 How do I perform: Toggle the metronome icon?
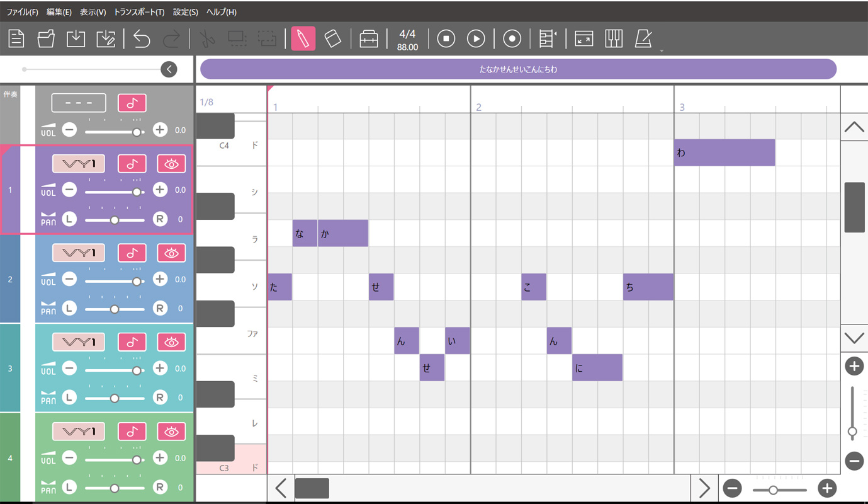(643, 39)
